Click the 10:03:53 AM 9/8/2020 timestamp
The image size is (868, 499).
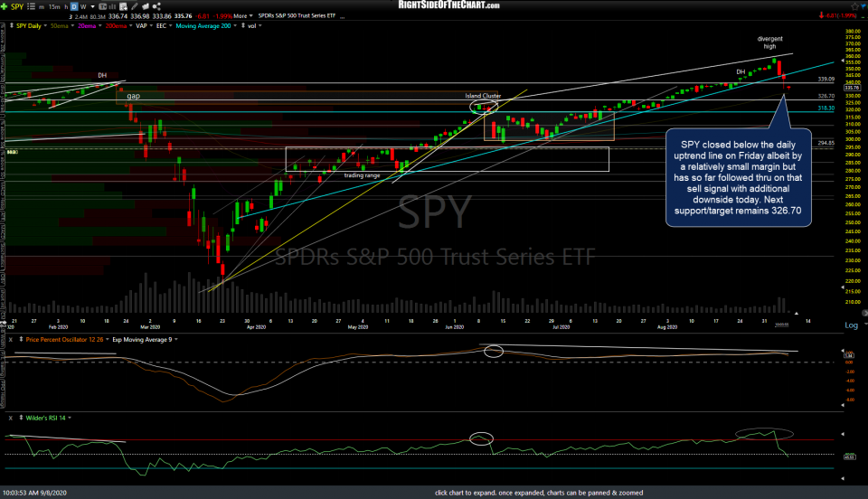(34, 493)
